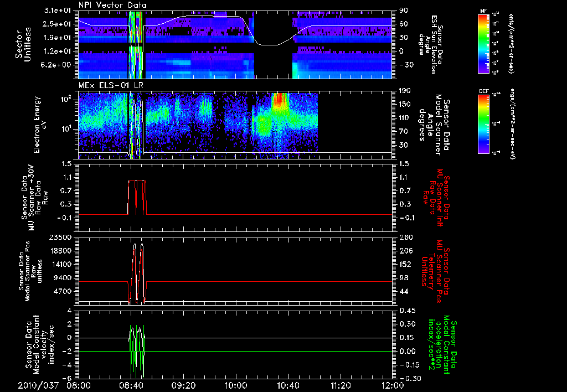Click the "44" telemetry position tick value

(404, 291)
